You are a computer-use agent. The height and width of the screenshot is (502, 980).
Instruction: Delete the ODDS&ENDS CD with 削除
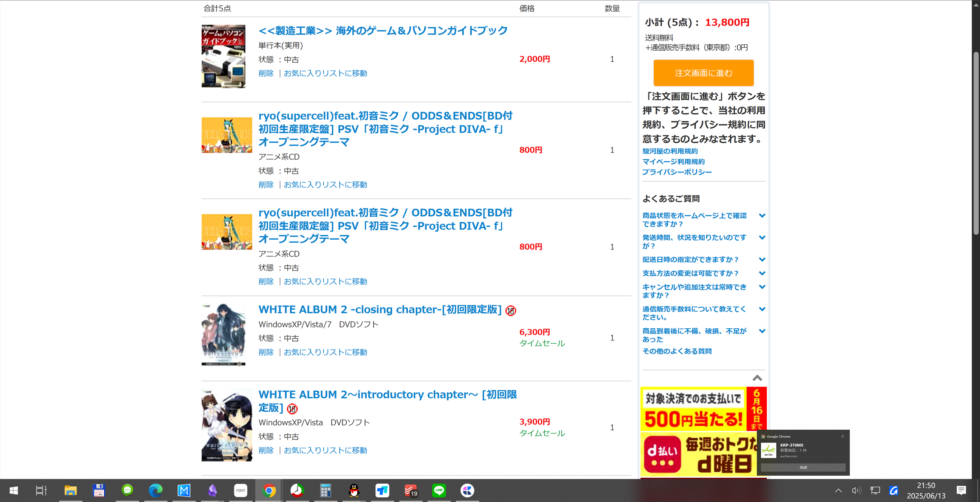coord(266,184)
